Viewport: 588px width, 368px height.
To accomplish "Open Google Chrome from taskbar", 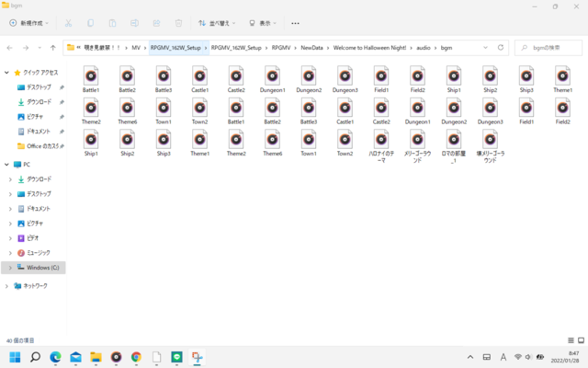I will [x=136, y=357].
